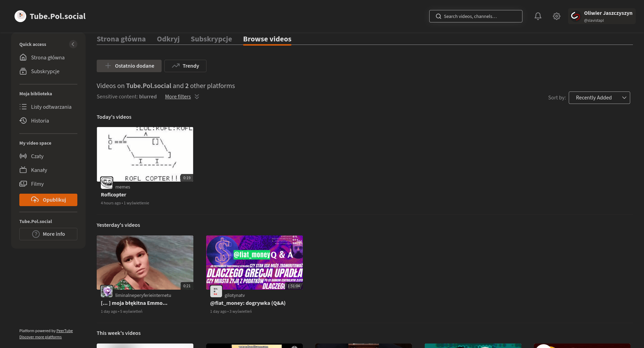
Task: Toggle the Trendy filter
Action: (185, 66)
